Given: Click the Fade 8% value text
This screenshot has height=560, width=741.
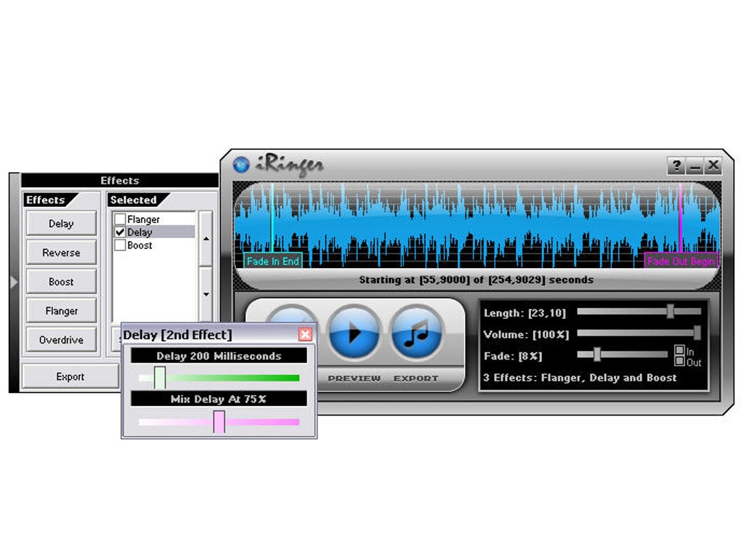Looking at the screenshot, I should (x=513, y=356).
